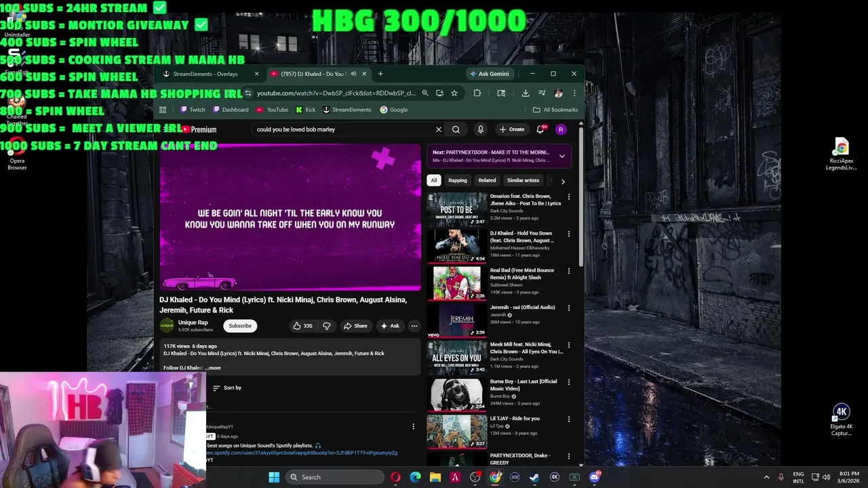Open the Google bookmark

click(x=393, y=110)
